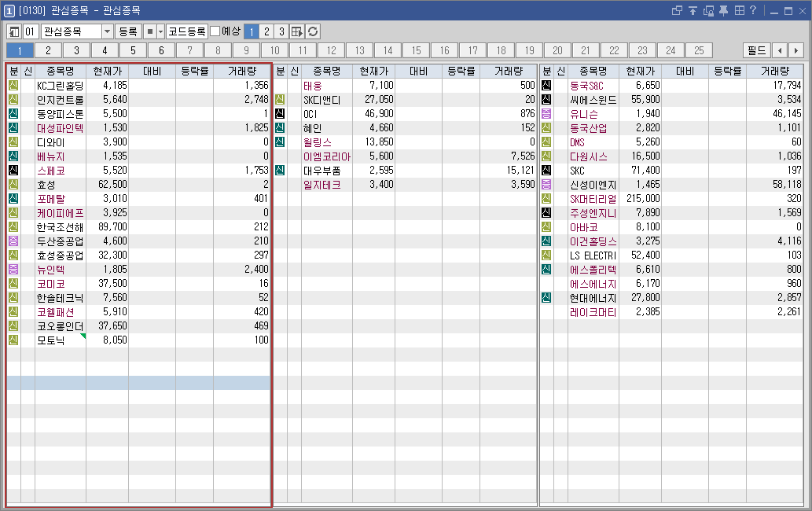Click the 58,118 volume of 신성이엔지

tap(786, 184)
